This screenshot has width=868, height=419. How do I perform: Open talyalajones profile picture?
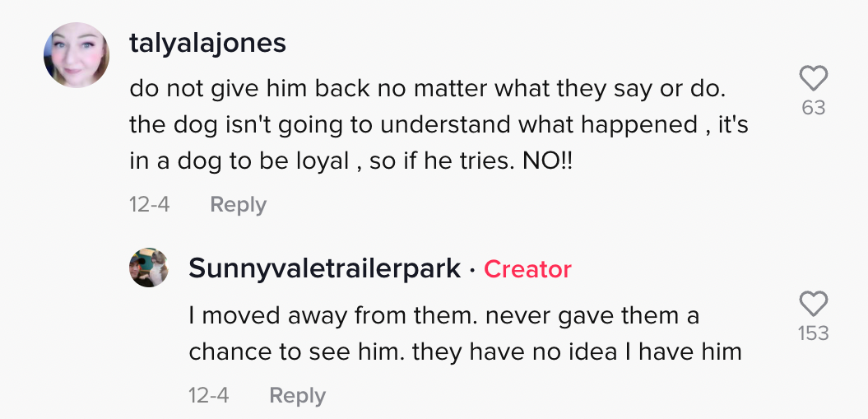pyautogui.click(x=77, y=55)
